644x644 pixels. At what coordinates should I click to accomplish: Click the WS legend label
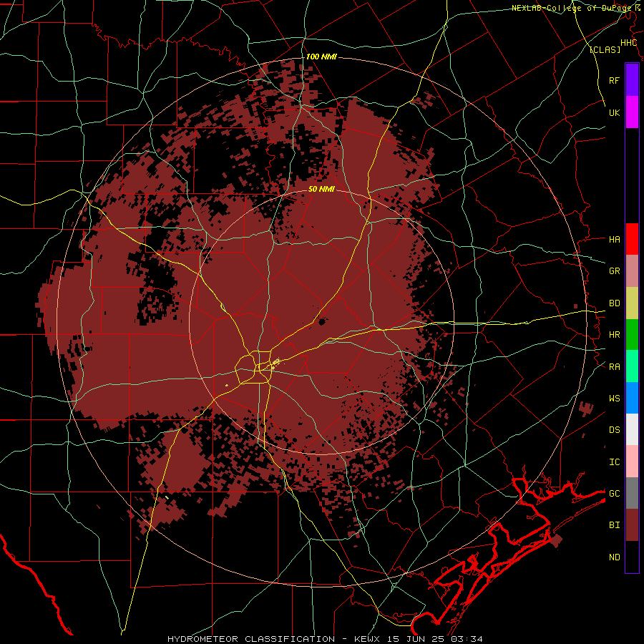point(614,399)
